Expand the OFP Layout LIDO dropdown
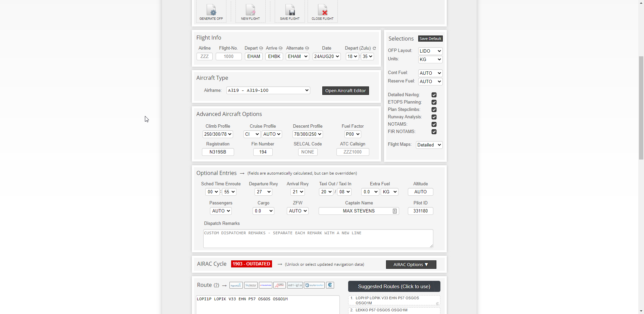 (x=430, y=51)
